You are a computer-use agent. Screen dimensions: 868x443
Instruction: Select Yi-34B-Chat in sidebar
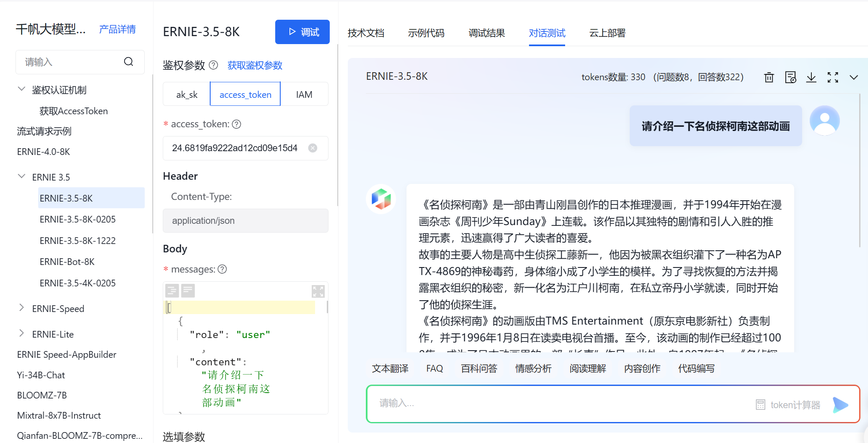tap(41, 375)
